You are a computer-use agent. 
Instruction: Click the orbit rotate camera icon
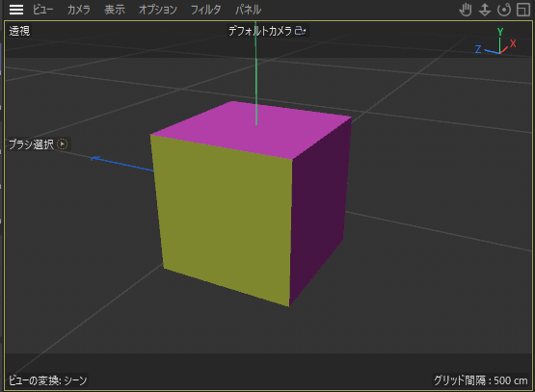click(x=504, y=10)
